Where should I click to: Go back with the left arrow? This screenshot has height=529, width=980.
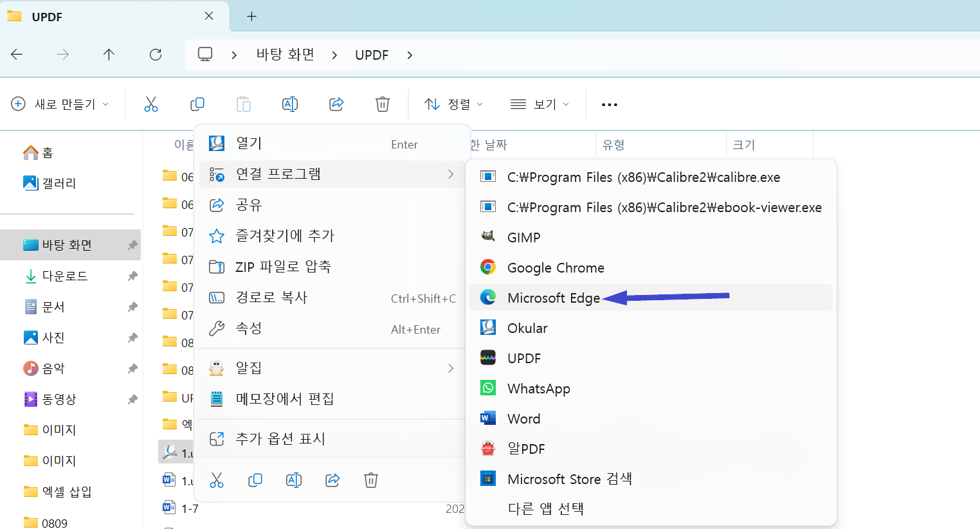click(17, 55)
